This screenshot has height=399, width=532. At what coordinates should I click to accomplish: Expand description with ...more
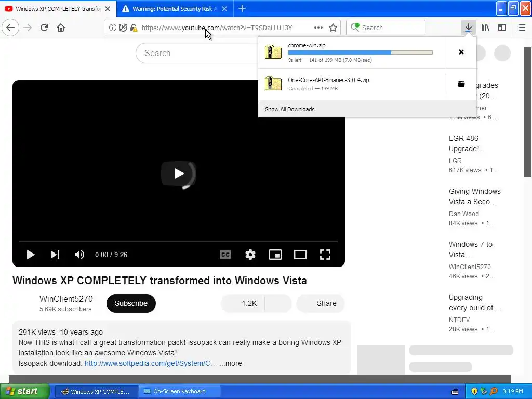point(231,363)
